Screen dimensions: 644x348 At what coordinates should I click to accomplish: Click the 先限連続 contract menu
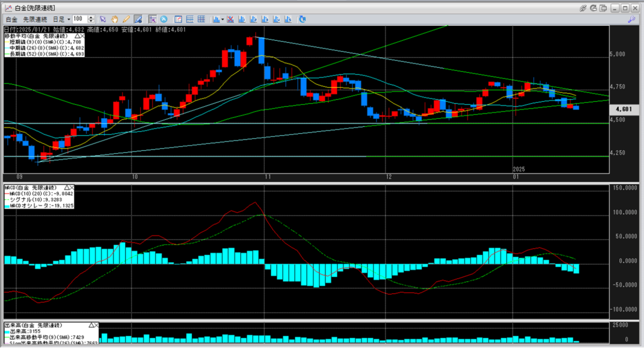pos(34,19)
